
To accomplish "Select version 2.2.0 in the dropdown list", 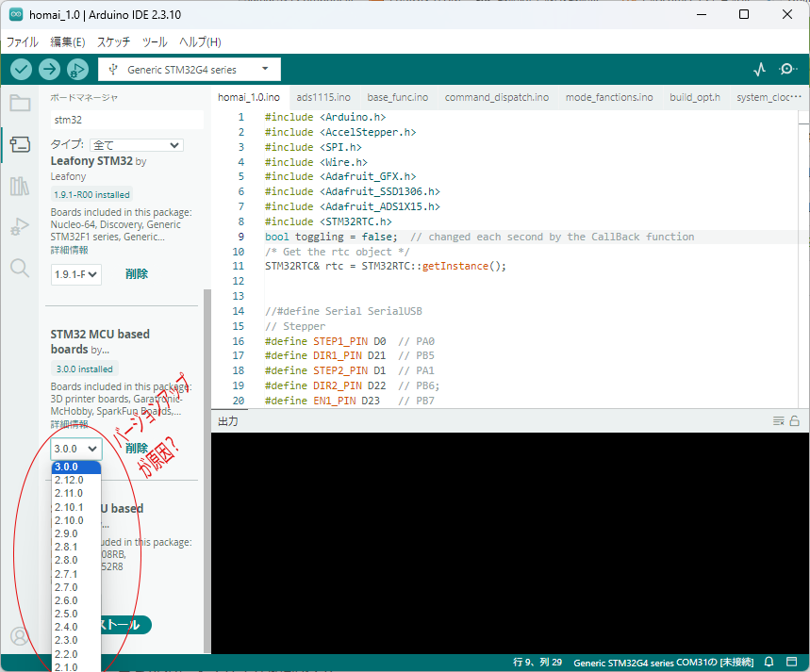I will 76,654.
